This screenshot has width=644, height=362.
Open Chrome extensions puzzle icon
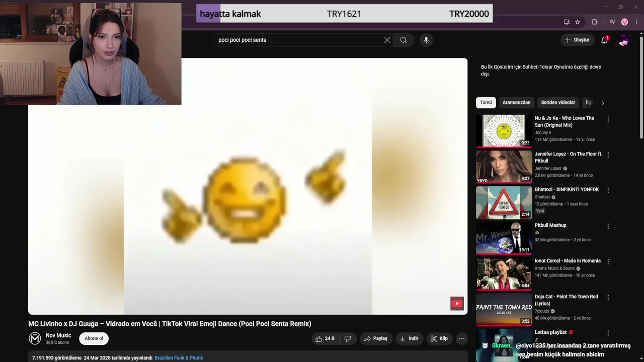(595, 22)
